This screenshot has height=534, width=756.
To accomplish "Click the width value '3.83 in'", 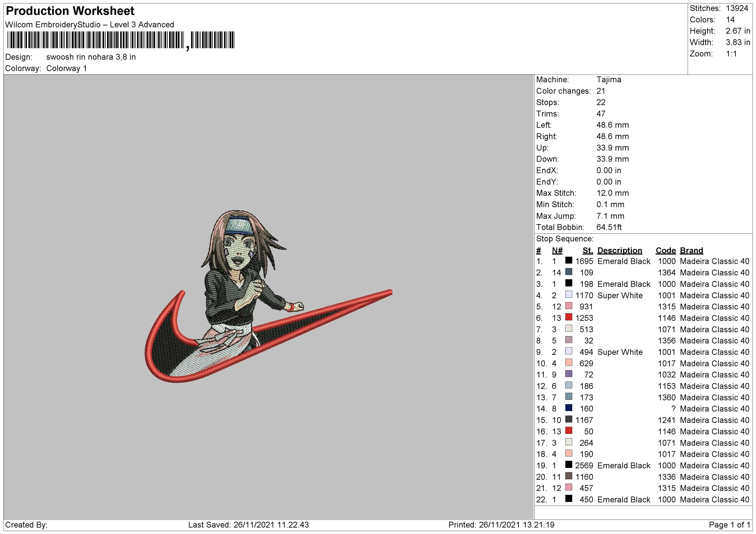I will [x=738, y=42].
